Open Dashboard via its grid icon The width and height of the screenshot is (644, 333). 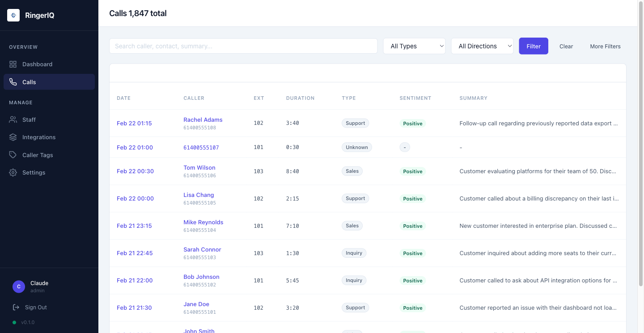(x=13, y=64)
